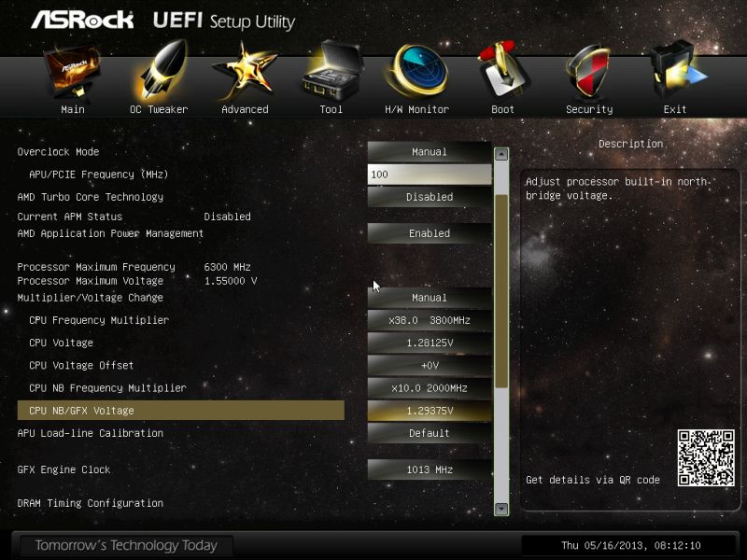Select CPU Voltage Offset label
The image size is (747, 560).
[x=81, y=365]
